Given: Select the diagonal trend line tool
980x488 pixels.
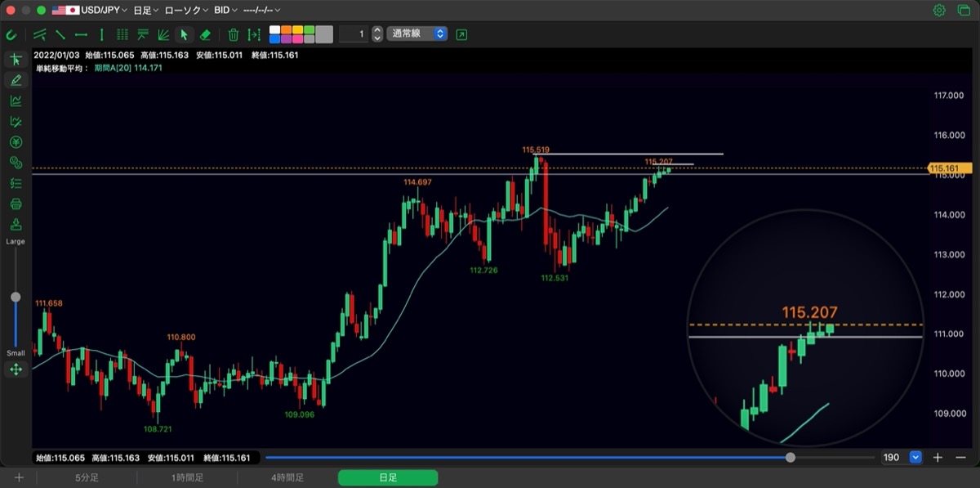Looking at the screenshot, I should pyautogui.click(x=60, y=34).
